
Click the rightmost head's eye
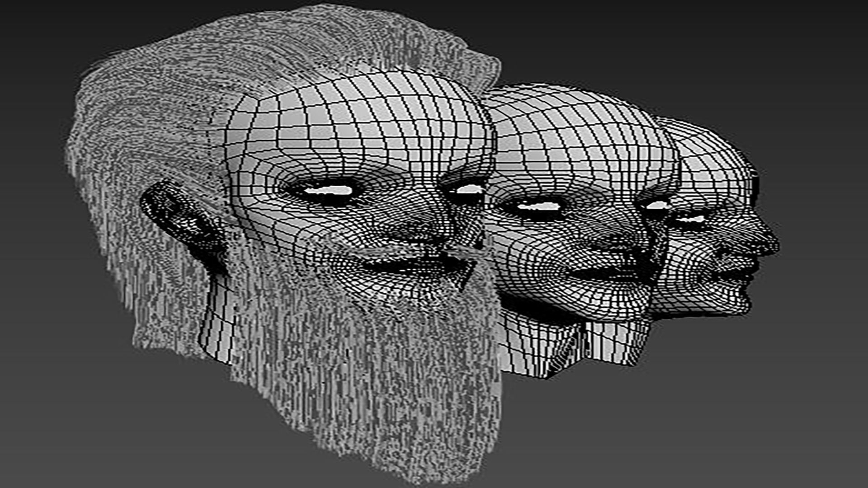692,220
